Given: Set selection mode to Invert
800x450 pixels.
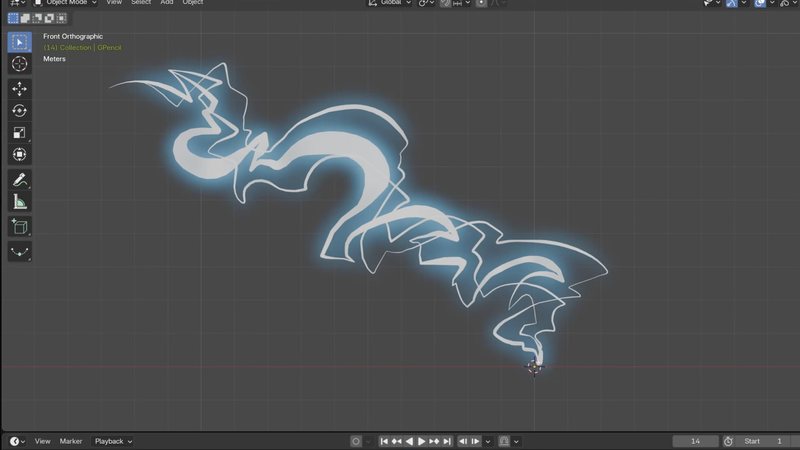Looking at the screenshot, I should point(49,18).
